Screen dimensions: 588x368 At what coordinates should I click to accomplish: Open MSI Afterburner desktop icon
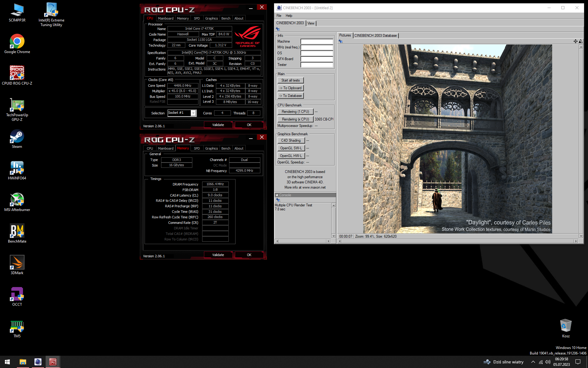17,202
